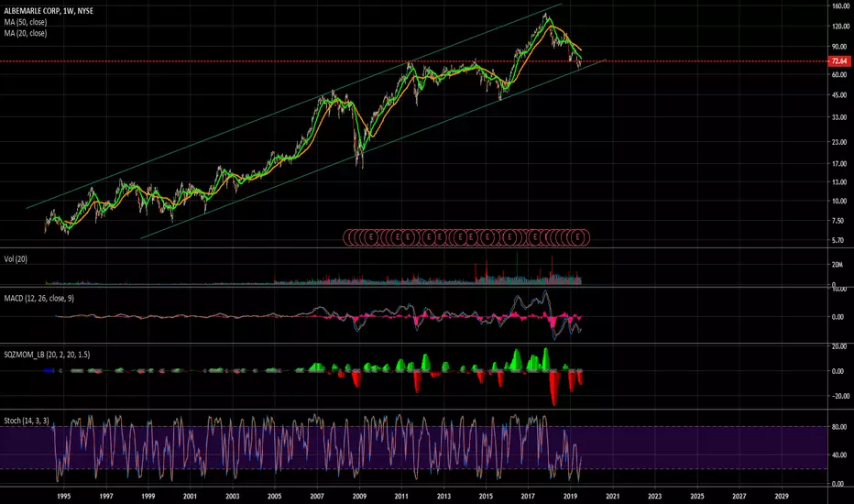
Task: Click the 2021 label on time axis
Action: [613, 497]
